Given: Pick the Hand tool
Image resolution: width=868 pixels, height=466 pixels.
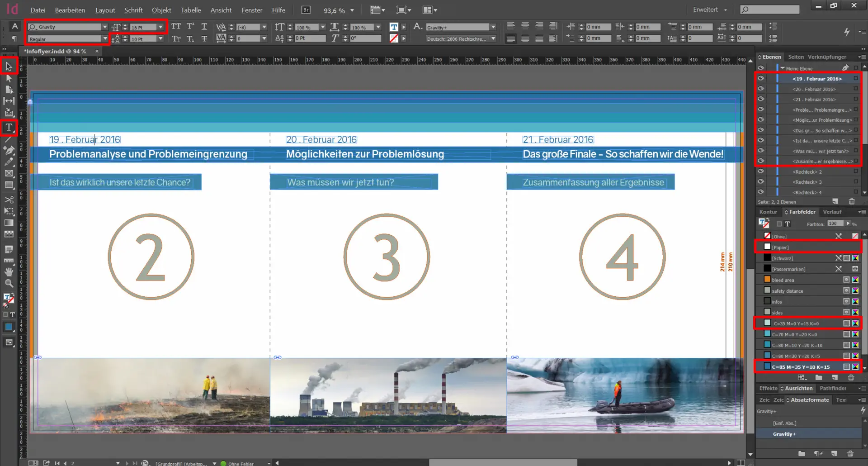Looking at the screenshot, I should coord(9,271).
